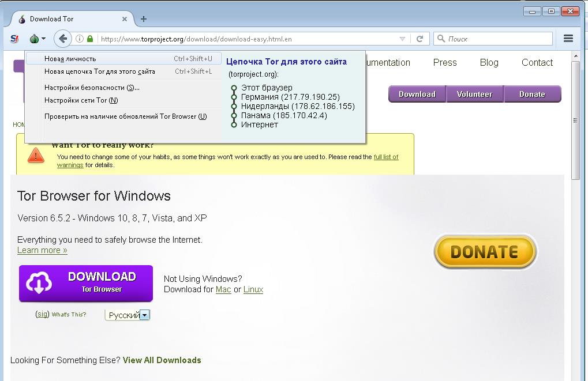Click the green padlock security icon
The width and height of the screenshot is (588, 381).
pos(89,39)
